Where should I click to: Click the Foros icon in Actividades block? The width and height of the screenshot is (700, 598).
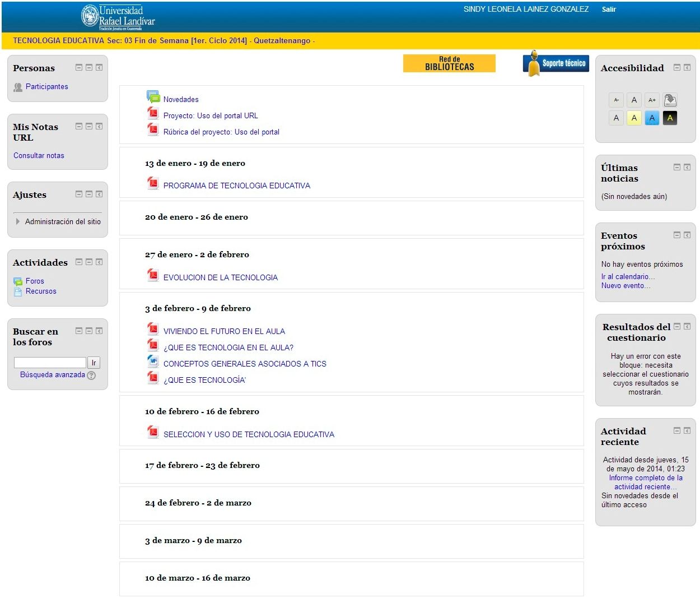pyautogui.click(x=18, y=281)
